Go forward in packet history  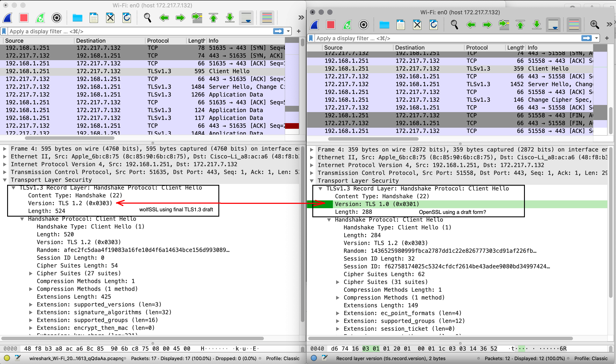click(180, 18)
